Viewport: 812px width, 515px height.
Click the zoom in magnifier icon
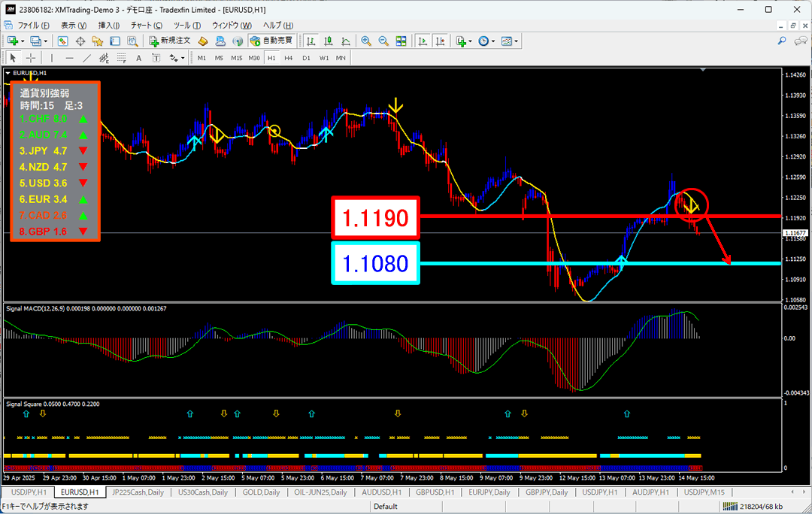(x=366, y=41)
